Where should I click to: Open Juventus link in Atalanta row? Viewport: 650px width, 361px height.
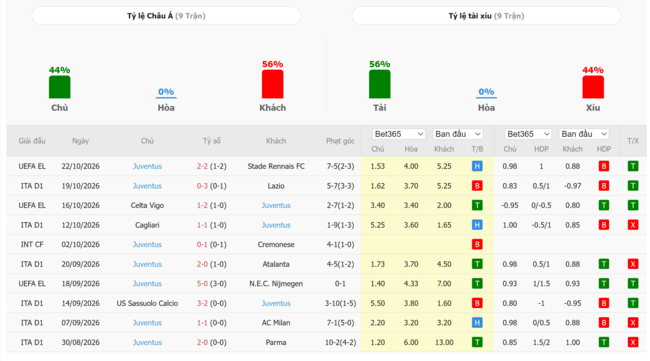(x=147, y=264)
